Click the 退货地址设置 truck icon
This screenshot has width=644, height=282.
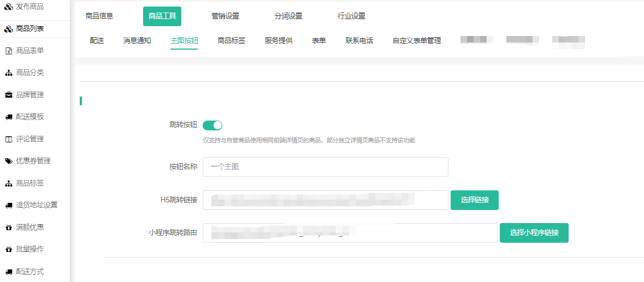point(8,205)
